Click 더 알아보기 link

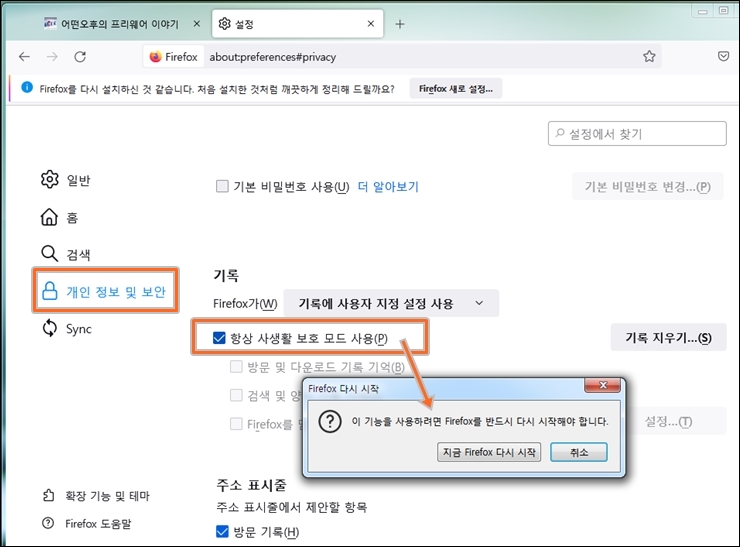point(388,187)
